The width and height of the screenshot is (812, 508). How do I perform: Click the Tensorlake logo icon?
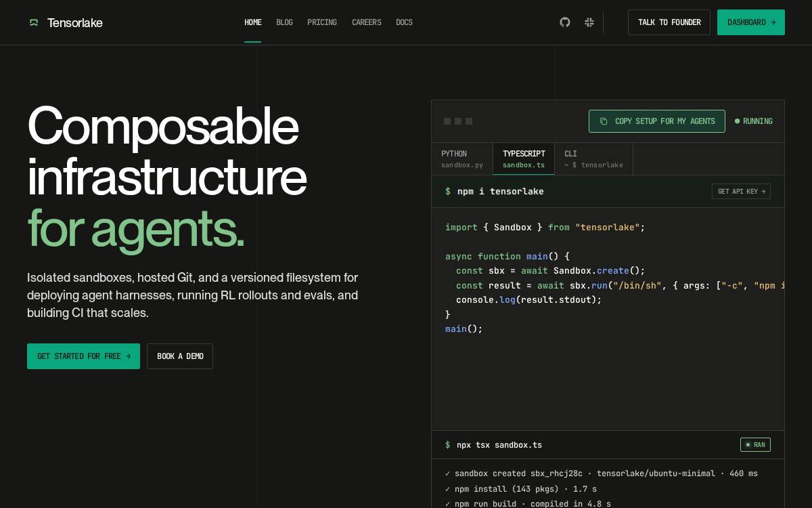tap(34, 22)
